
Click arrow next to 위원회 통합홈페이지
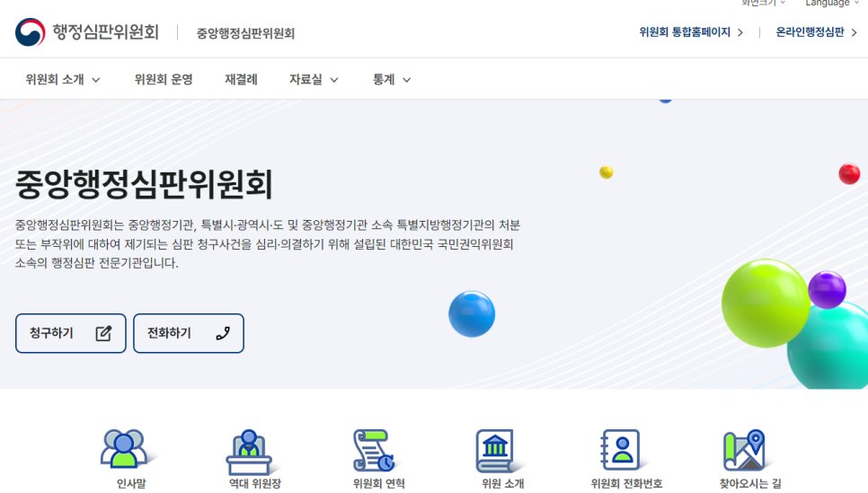pos(740,32)
